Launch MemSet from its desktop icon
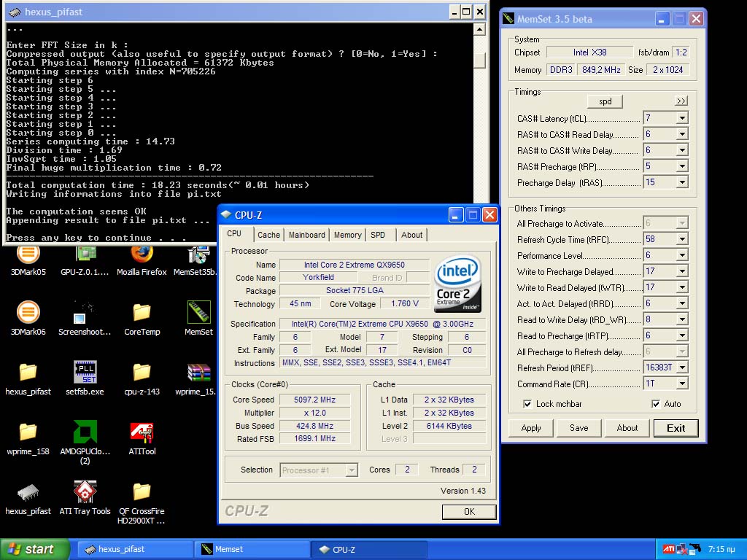 pos(198,318)
